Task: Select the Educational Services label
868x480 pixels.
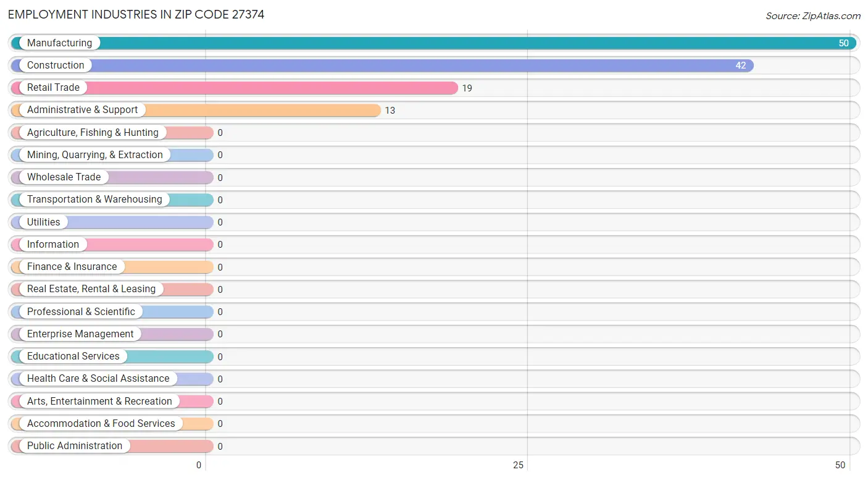Action: [x=73, y=356]
